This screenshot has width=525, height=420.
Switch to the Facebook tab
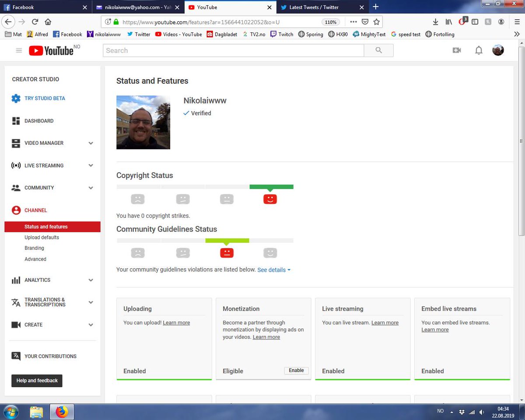click(46, 7)
